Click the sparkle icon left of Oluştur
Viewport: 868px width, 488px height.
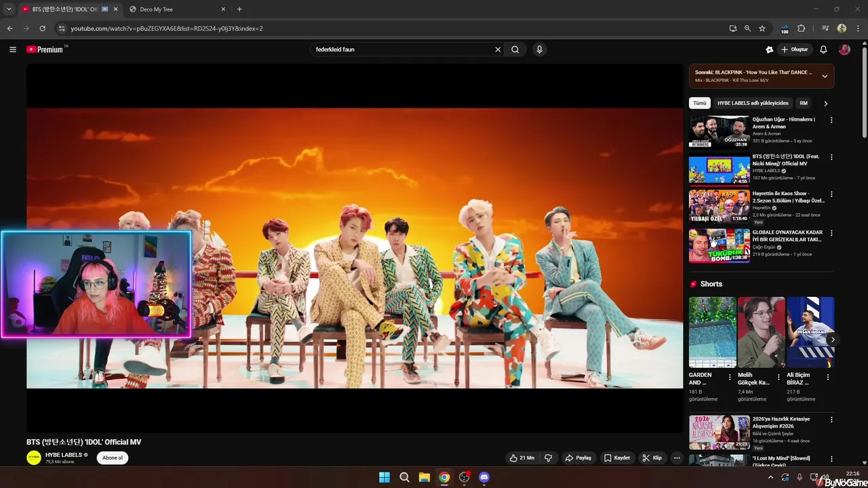click(769, 49)
